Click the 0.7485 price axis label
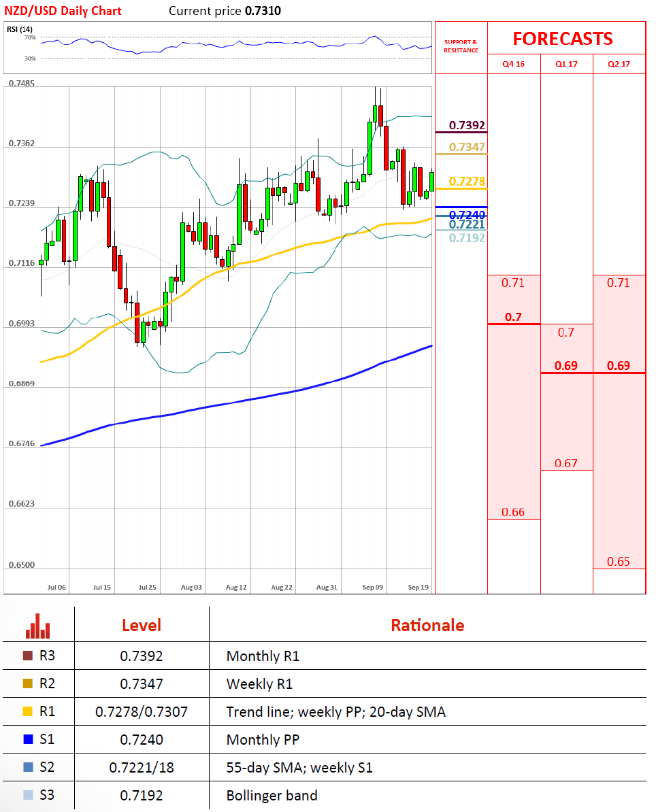656x812 pixels. pos(22,84)
